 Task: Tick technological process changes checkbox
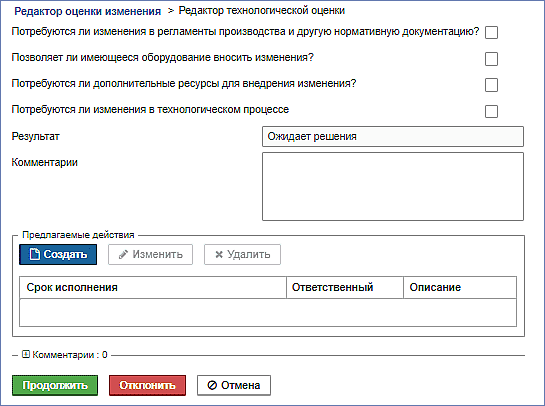point(491,111)
